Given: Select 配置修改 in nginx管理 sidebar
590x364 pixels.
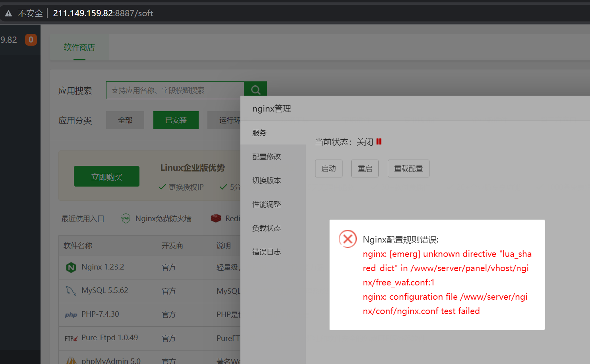Looking at the screenshot, I should 273,157.
